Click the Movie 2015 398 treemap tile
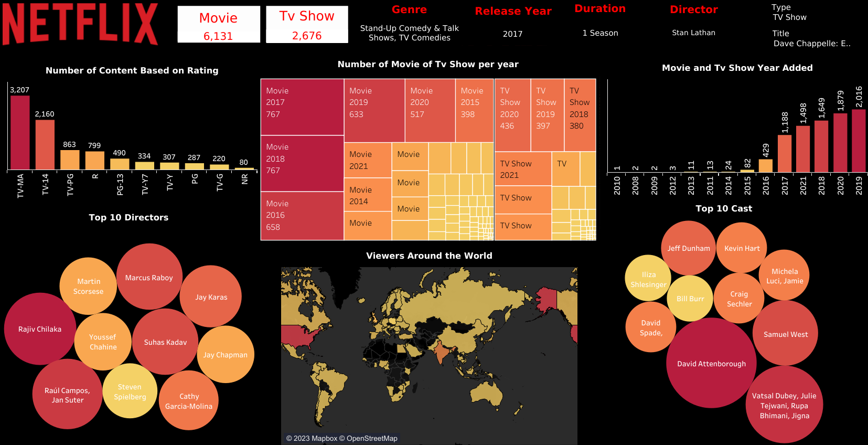The image size is (868, 445). (x=475, y=110)
